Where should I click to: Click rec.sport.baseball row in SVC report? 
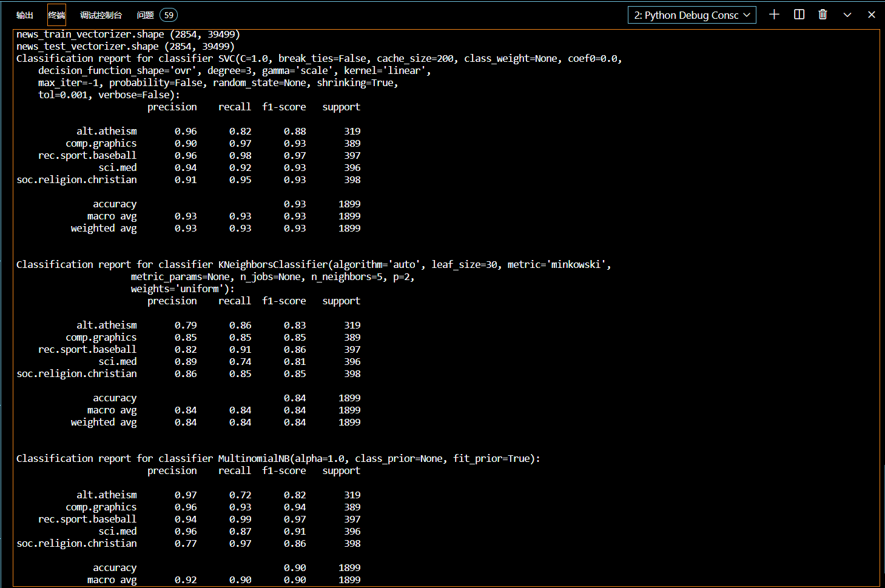200,156
